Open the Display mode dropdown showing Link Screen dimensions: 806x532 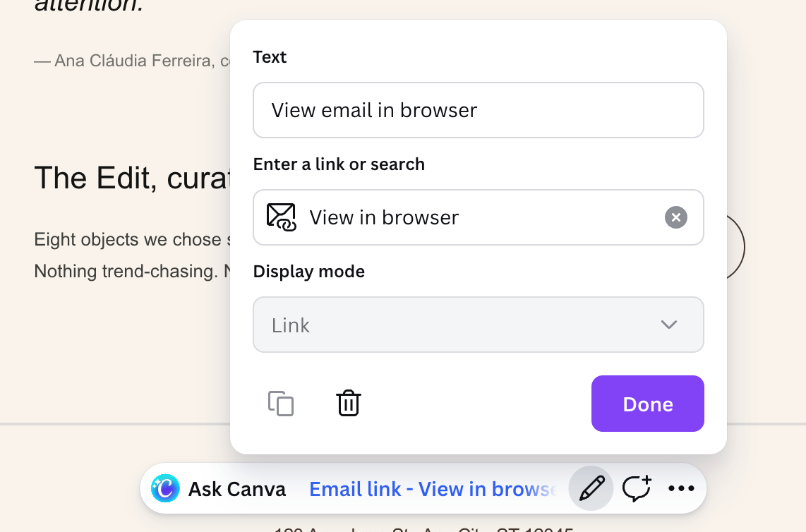pos(478,325)
